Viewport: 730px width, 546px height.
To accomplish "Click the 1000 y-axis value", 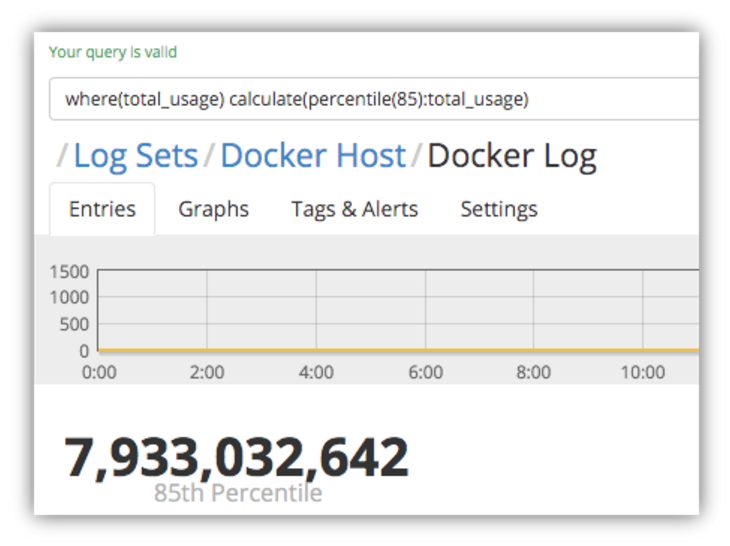I will click(69, 297).
